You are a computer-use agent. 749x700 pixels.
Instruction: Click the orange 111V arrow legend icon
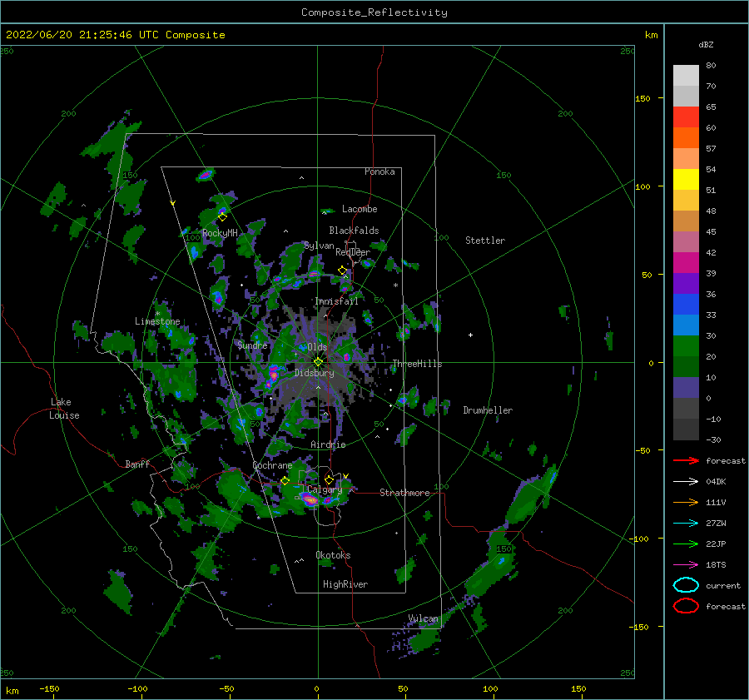click(x=686, y=502)
